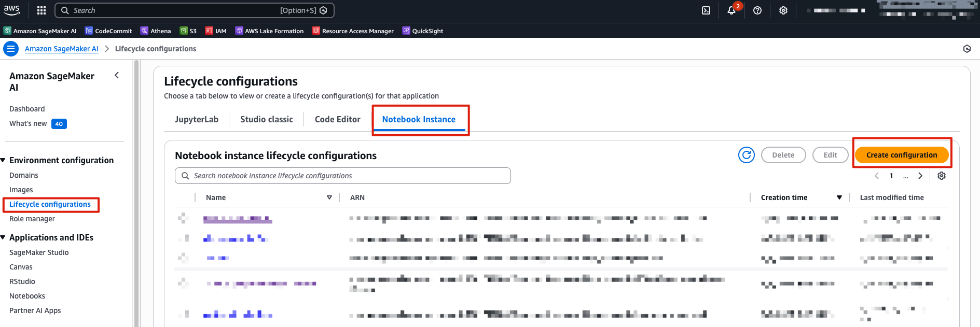The width and height of the screenshot is (980, 327).
Task: Open table preferences gear icon
Action: click(x=942, y=176)
